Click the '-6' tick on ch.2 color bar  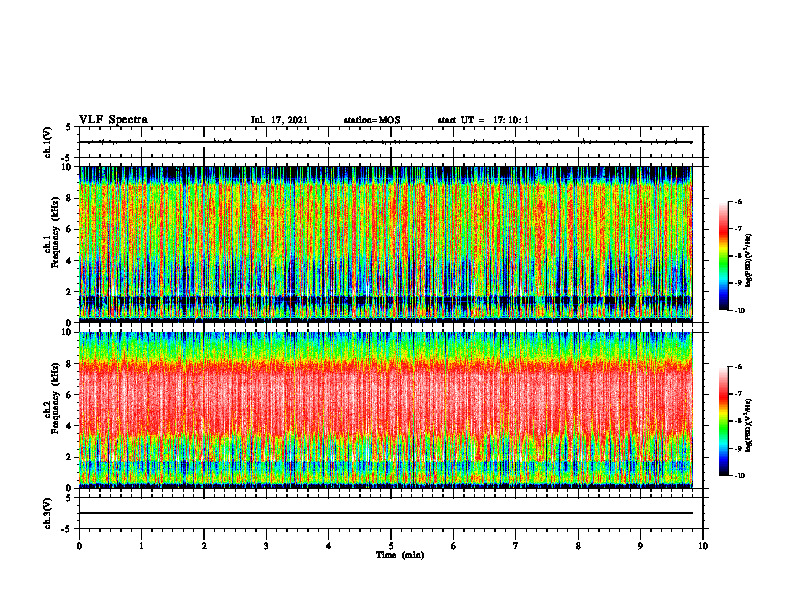[x=739, y=367]
